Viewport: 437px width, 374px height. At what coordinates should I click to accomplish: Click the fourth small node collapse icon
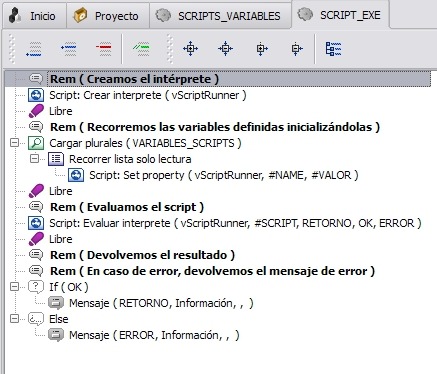point(297,49)
